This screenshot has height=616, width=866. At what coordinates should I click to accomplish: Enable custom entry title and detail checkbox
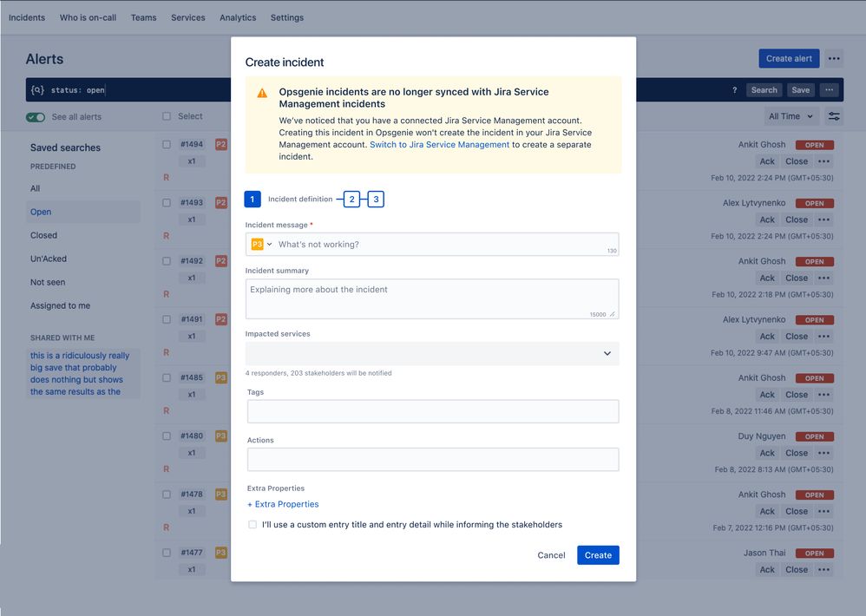253,524
